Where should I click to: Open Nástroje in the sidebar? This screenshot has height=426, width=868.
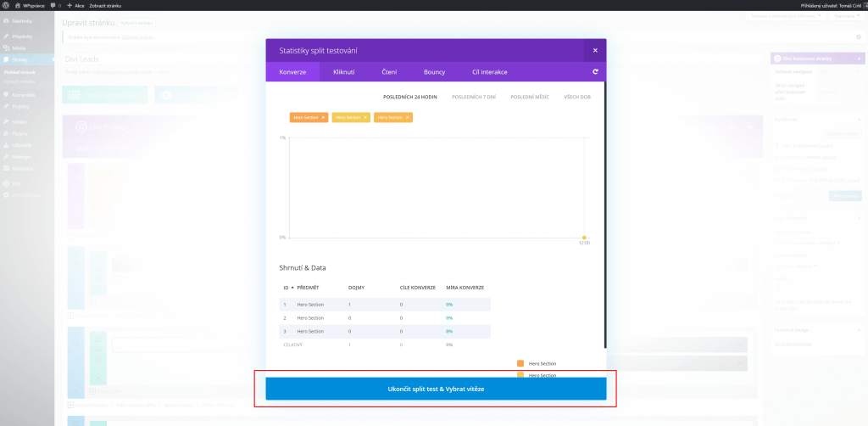click(x=27, y=157)
